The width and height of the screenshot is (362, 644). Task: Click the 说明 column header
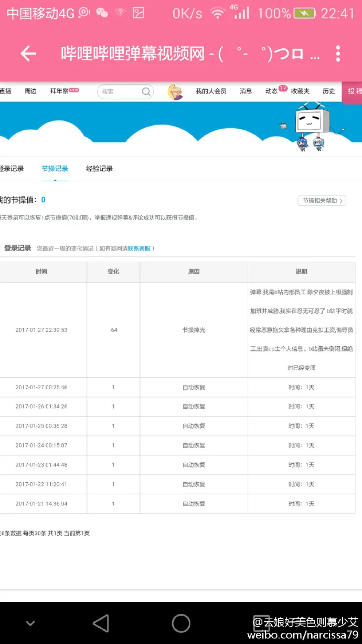[302, 272]
